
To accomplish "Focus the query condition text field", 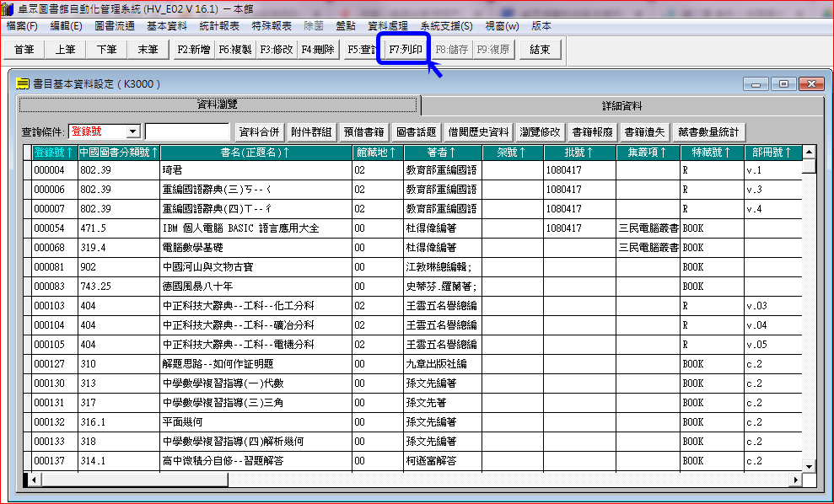I will tap(187, 131).
